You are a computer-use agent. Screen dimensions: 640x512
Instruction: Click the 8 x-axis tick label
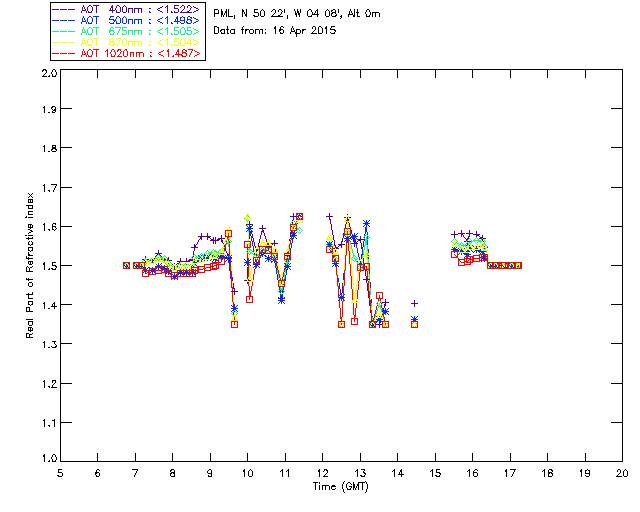(173, 473)
